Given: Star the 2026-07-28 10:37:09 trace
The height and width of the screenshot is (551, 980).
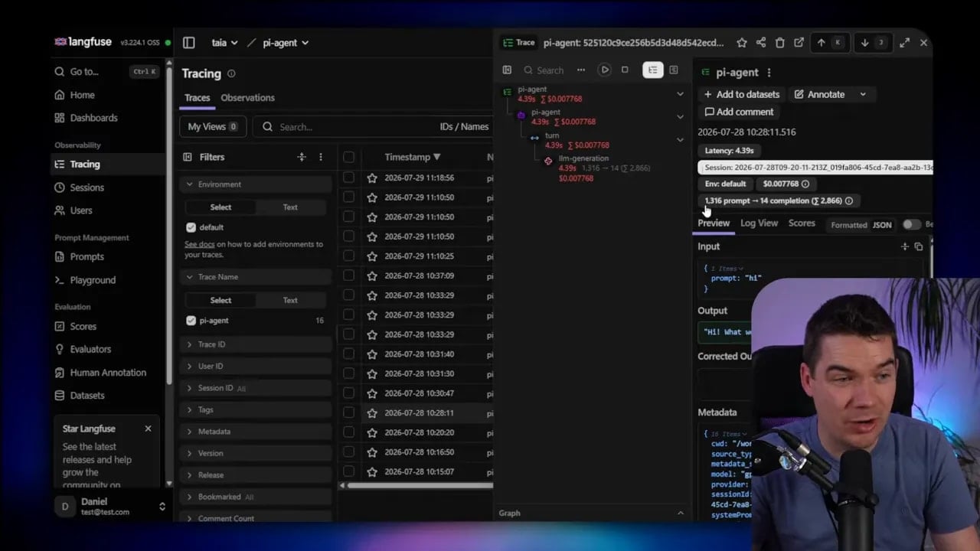Looking at the screenshot, I should [372, 275].
